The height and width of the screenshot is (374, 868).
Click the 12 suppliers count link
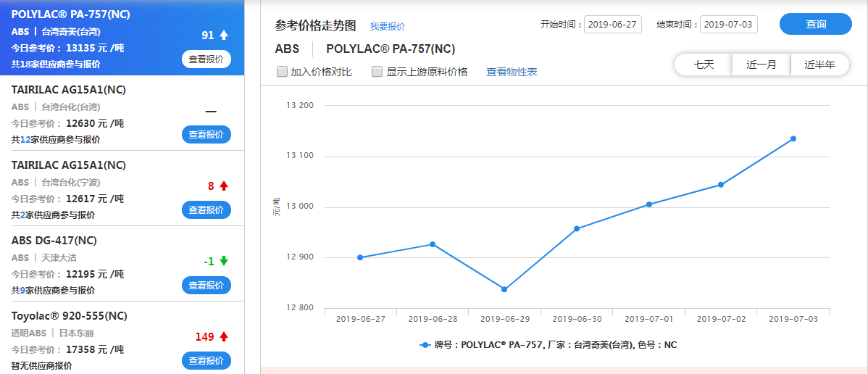point(25,140)
